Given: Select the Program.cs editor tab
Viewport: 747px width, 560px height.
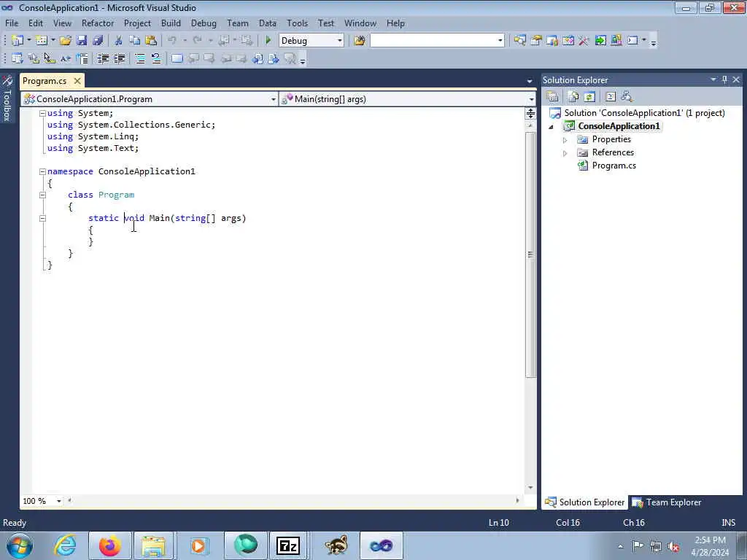Looking at the screenshot, I should (44, 81).
